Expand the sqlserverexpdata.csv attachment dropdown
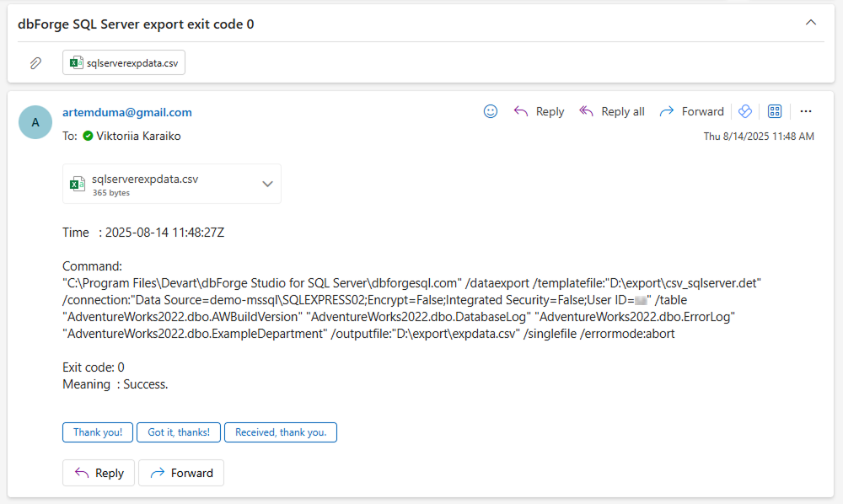843x504 pixels. click(267, 183)
